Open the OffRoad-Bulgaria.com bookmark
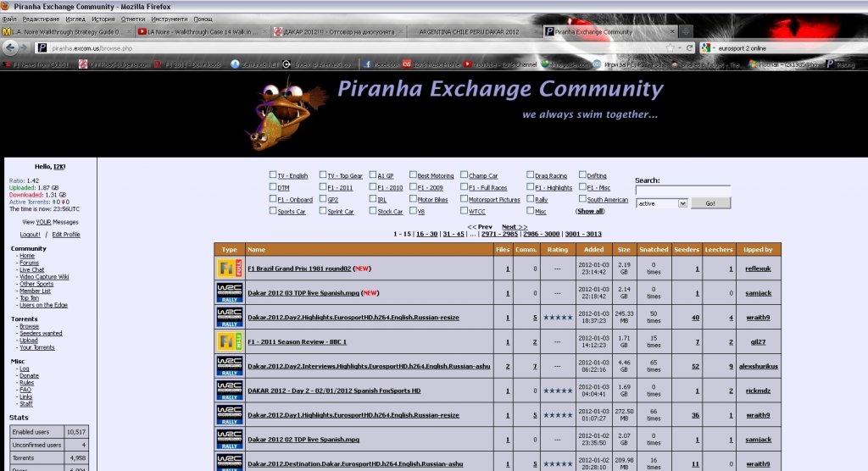The image size is (868, 471). tap(114, 64)
